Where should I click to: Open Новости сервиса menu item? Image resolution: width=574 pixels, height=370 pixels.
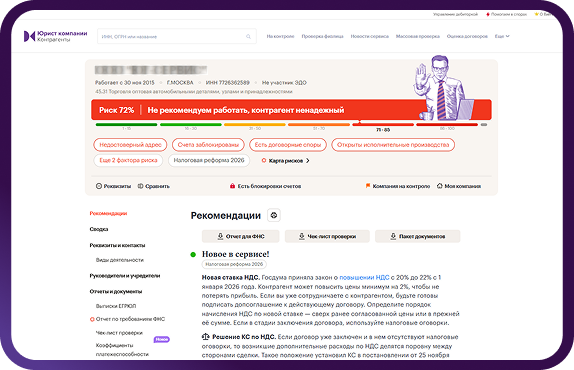point(370,36)
